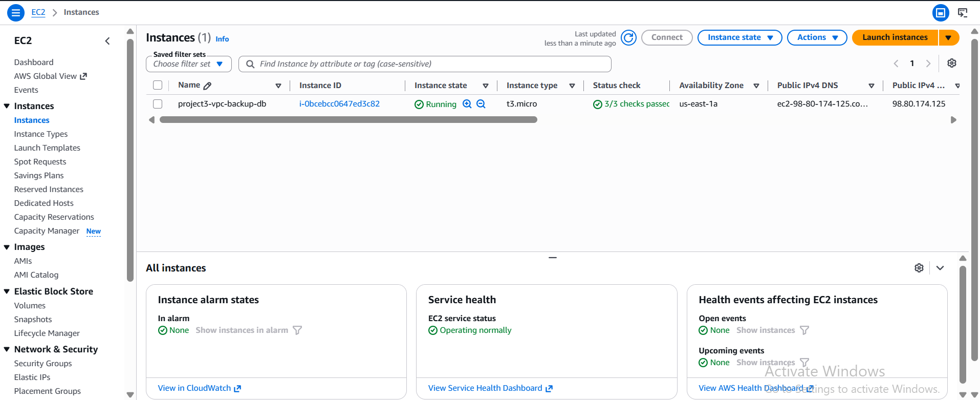
Task: Open the Instance state dropdown button
Action: pos(739,37)
